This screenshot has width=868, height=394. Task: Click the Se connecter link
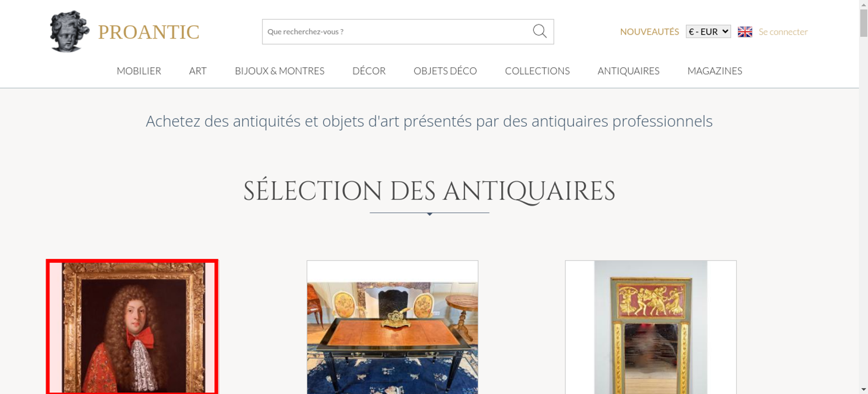tap(783, 32)
